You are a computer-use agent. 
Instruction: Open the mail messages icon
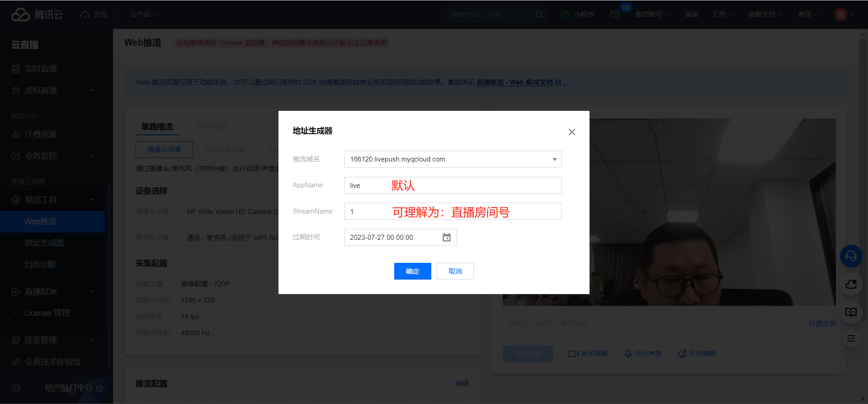[x=615, y=14]
